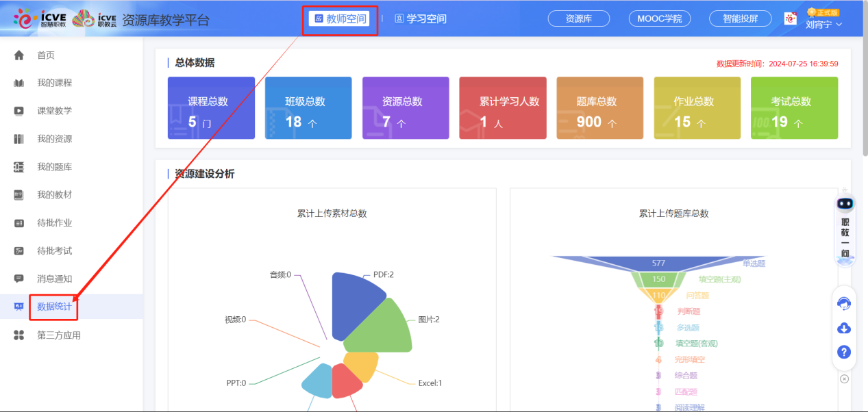Switch to the 学习空间 tab
This screenshot has height=412, width=868.
point(420,19)
